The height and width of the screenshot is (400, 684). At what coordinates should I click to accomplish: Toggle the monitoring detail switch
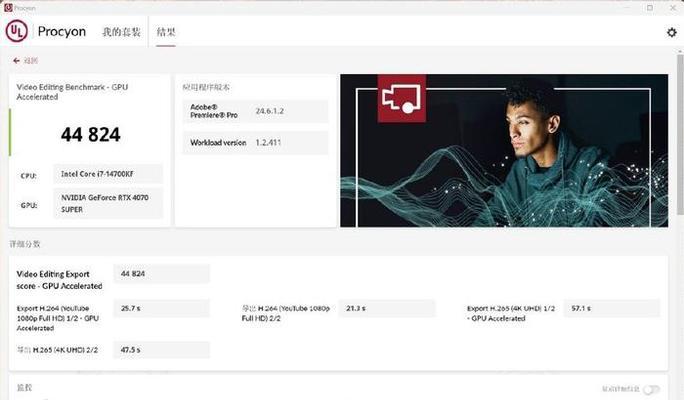(x=652, y=389)
